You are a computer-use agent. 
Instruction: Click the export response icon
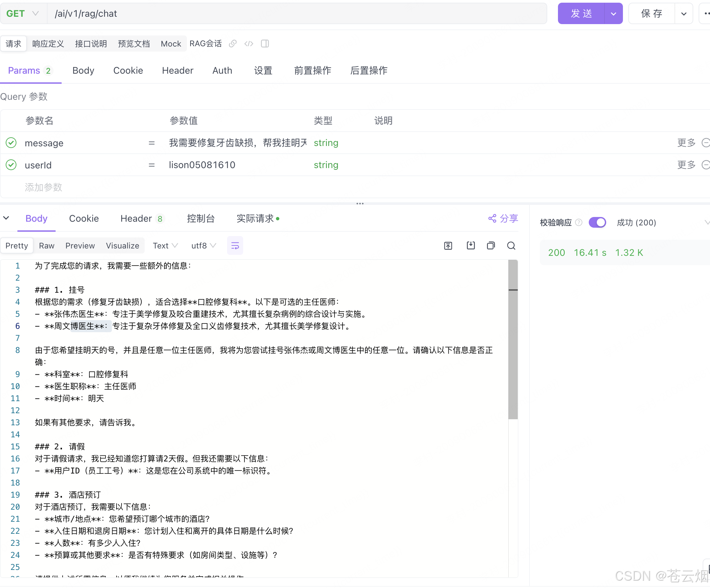[448, 246]
